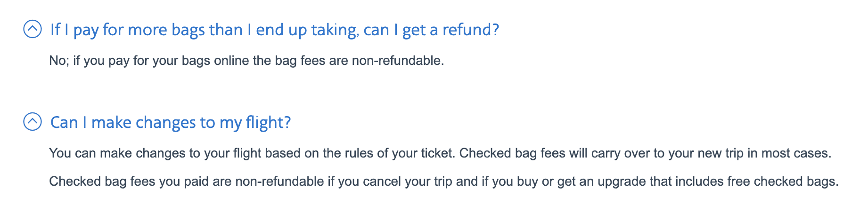The image size is (868, 221).
Task: Click 'Can I make changes to my flight?' heading
Action: 171,123
